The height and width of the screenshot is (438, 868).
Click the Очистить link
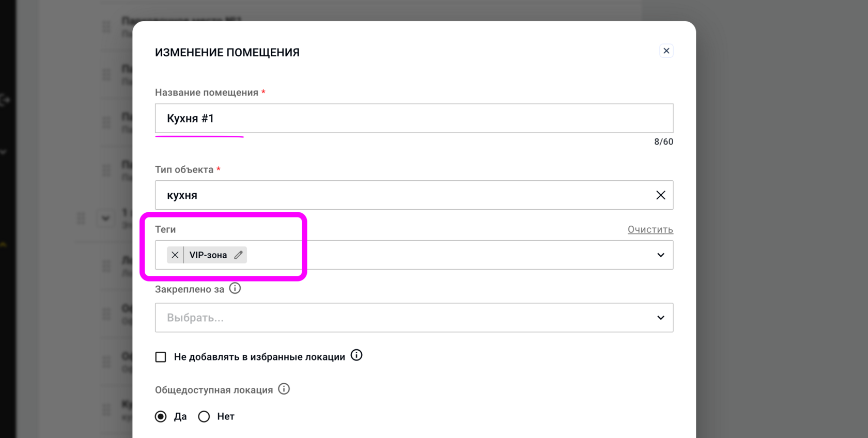click(650, 229)
